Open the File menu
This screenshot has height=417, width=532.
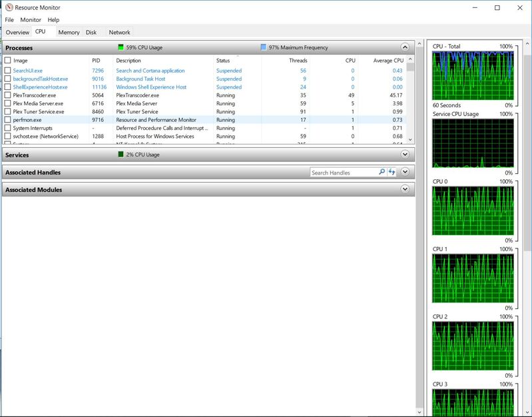[9, 20]
